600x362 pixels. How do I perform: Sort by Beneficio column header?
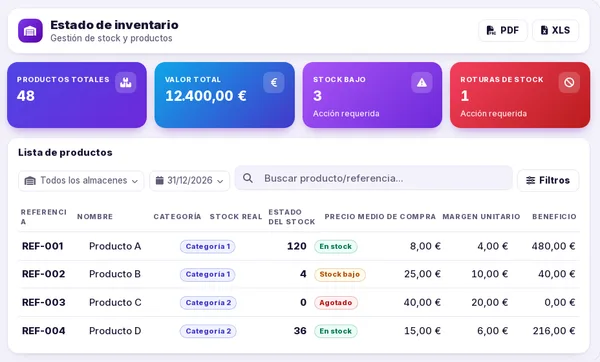coord(554,217)
